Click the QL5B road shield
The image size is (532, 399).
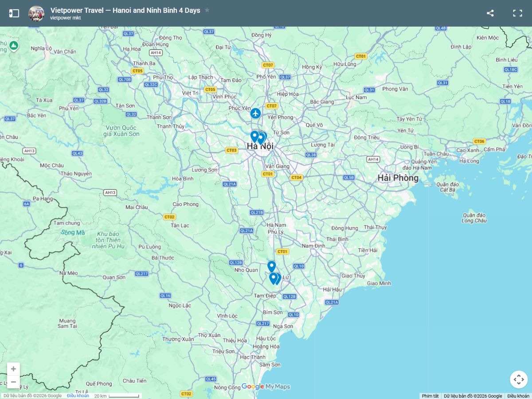(349, 178)
